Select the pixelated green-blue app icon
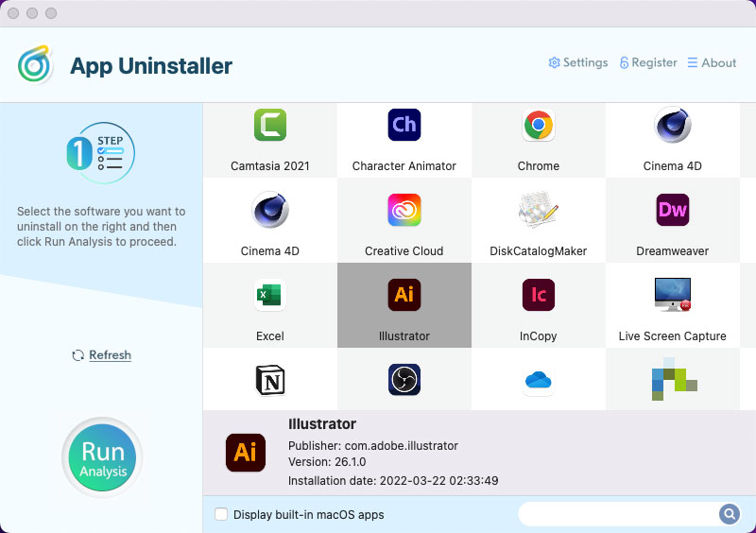The height and width of the screenshot is (533, 756). point(674,379)
